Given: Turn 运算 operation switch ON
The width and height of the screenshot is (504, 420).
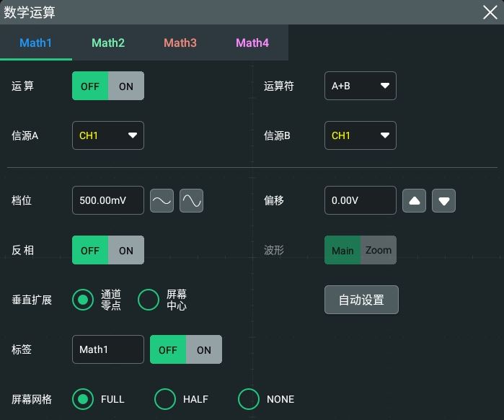Looking at the screenshot, I should (126, 86).
